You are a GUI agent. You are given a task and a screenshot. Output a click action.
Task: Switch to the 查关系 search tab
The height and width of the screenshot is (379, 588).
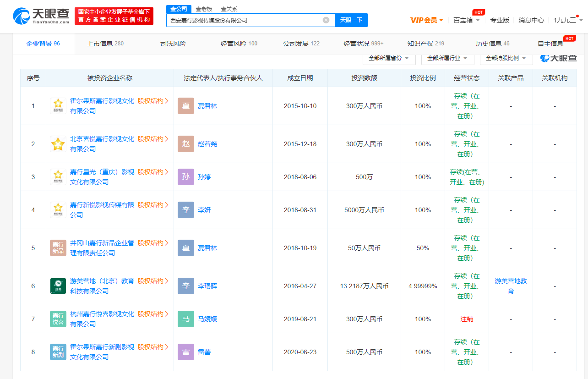coord(229,9)
